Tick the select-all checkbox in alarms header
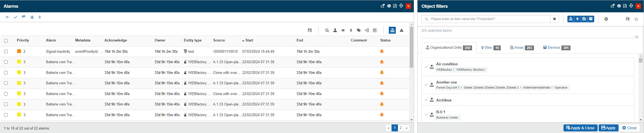 pyautogui.click(x=6, y=41)
